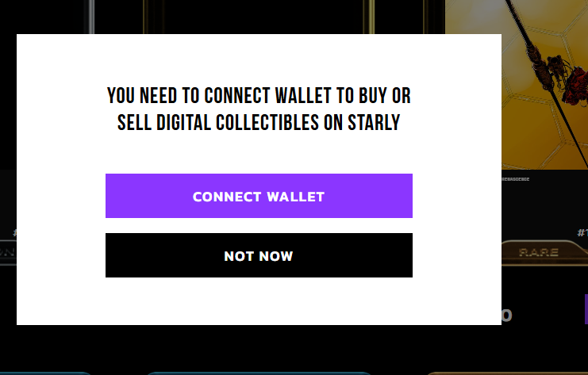Dismiss the dialog with Not Now
The image size is (588, 375).
[x=259, y=255]
